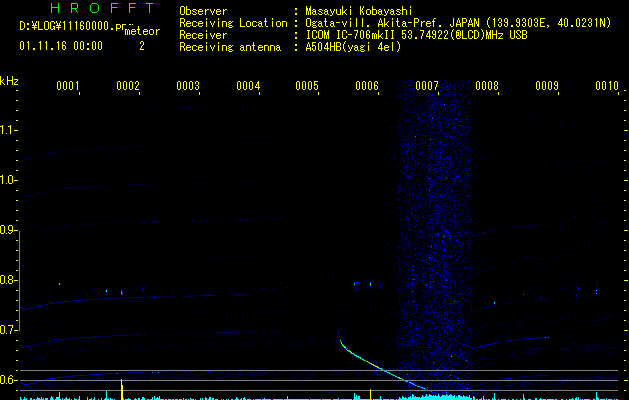Click the 0.7 kHz axis label

coord(8,330)
